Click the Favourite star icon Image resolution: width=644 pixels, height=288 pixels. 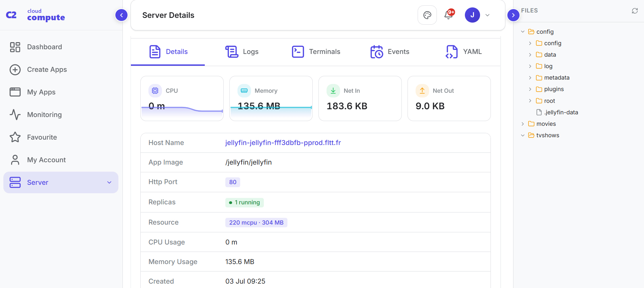click(15, 137)
